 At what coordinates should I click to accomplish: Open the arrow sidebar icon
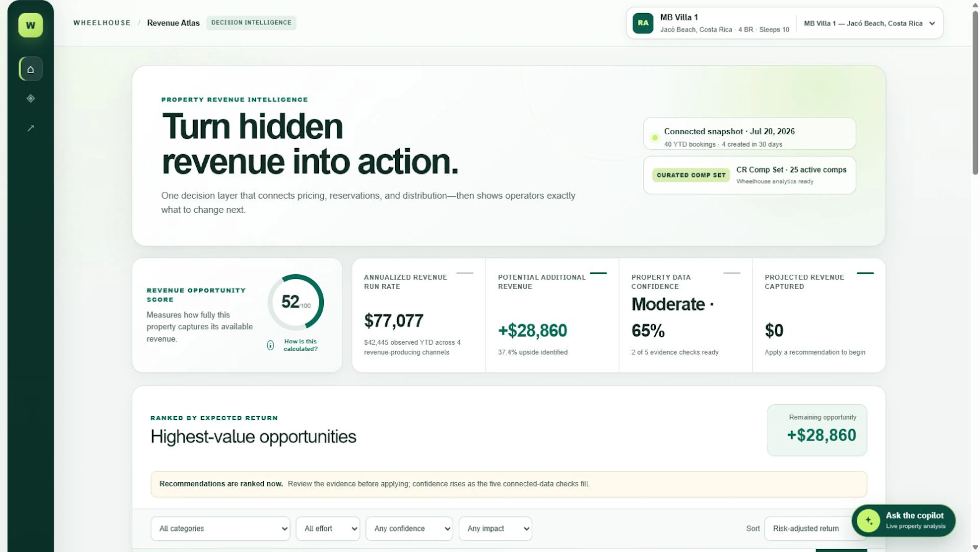click(x=30, y=128)
